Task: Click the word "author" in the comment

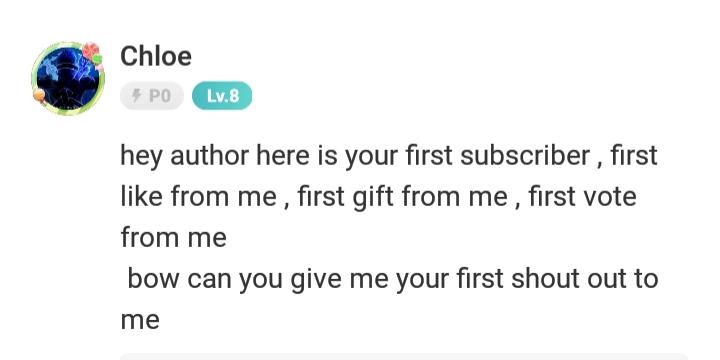Action: pyautogui.click(x=209, y=155)
